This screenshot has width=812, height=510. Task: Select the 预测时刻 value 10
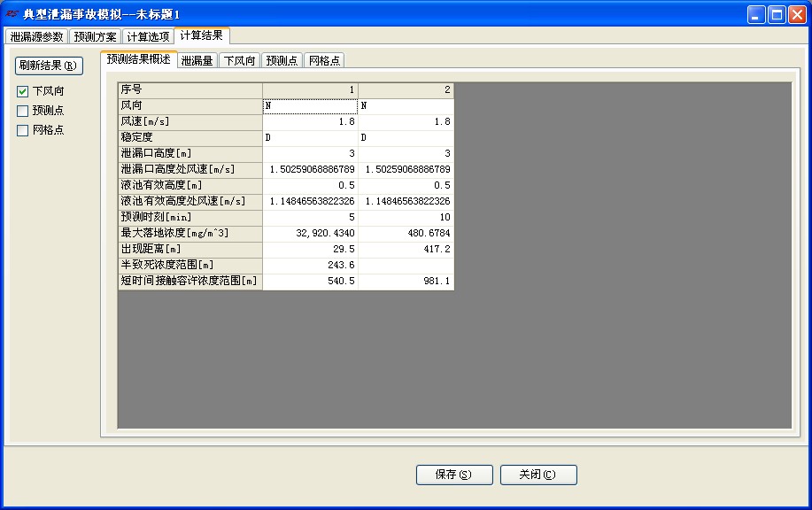(x=406, y=217)
